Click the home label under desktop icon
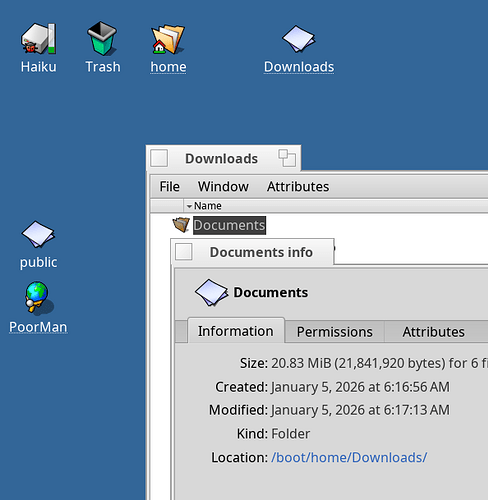 click(x=168, y=67)
